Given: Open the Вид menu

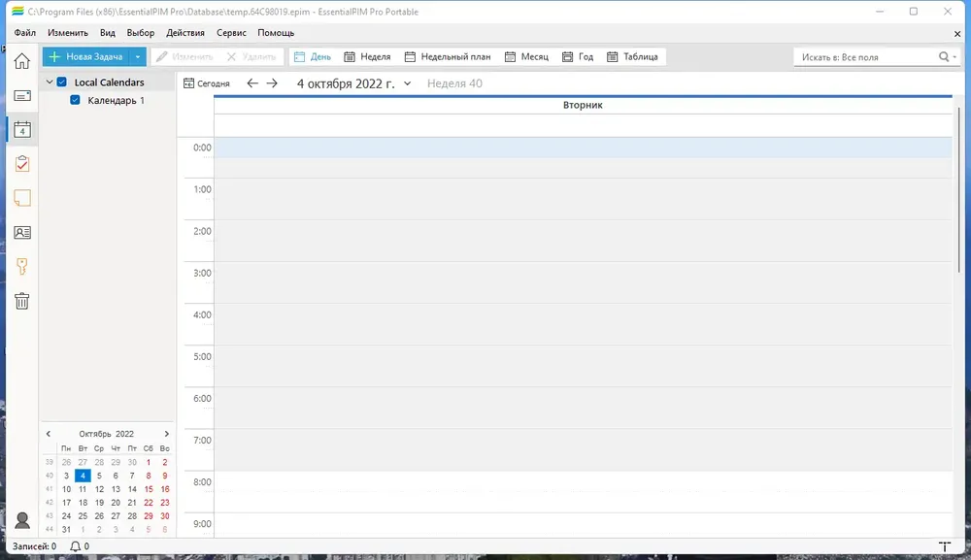Looking at the screenshot, I should coord(108,33).
